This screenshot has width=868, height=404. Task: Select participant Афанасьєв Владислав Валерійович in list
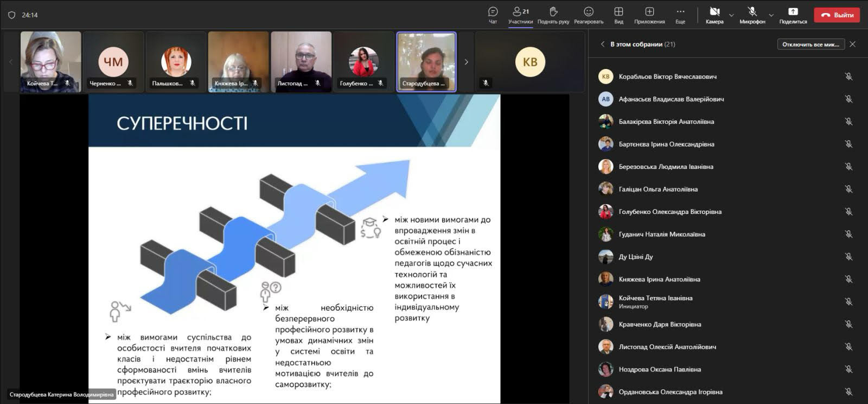(671, 99)
